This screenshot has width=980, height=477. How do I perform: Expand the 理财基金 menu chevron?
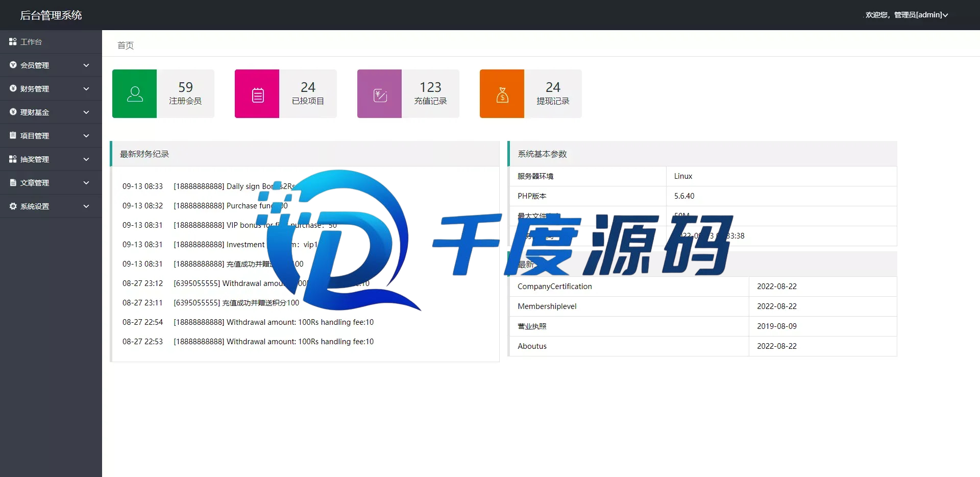click(x=86, y=112)
